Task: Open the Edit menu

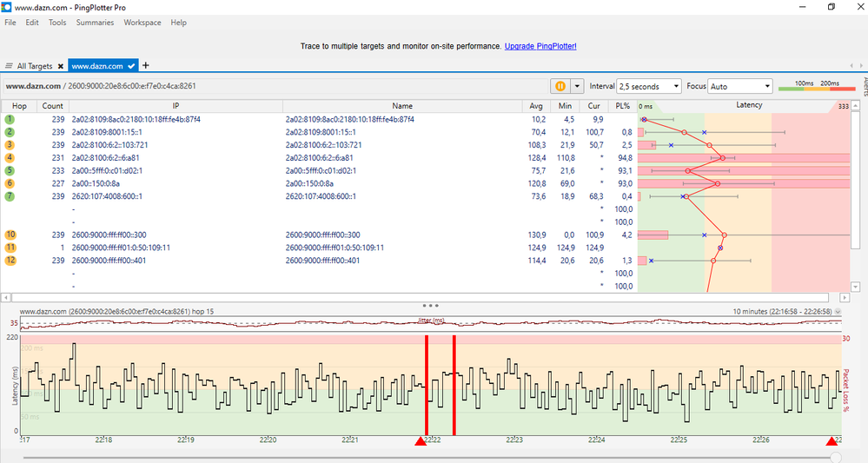Action: [x=32, y=23]
